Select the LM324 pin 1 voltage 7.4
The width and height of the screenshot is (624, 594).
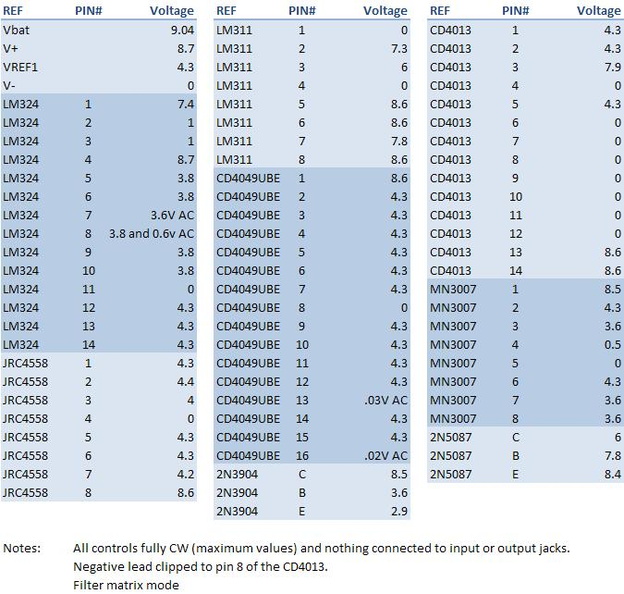pyautogui.click(x=185, y=103)
